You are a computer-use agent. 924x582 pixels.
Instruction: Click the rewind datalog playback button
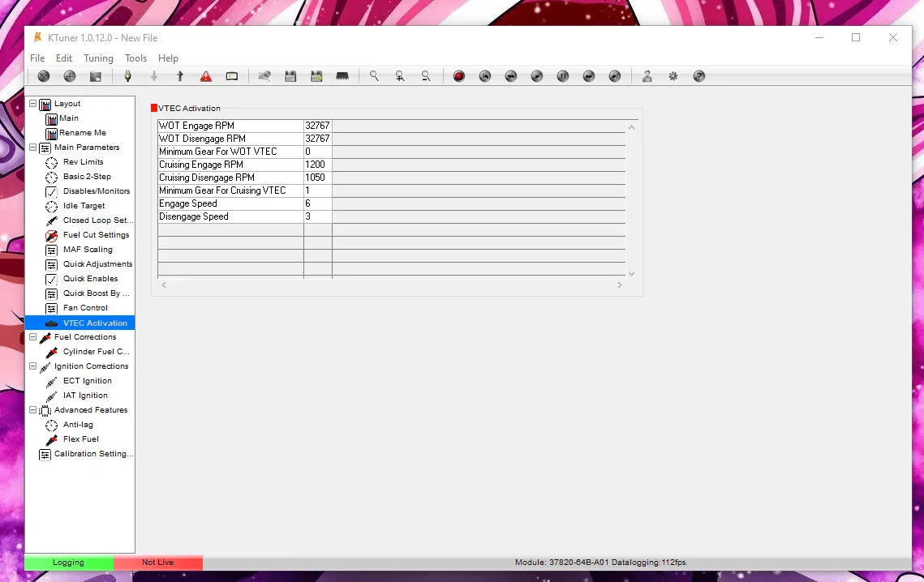(511, 76)
